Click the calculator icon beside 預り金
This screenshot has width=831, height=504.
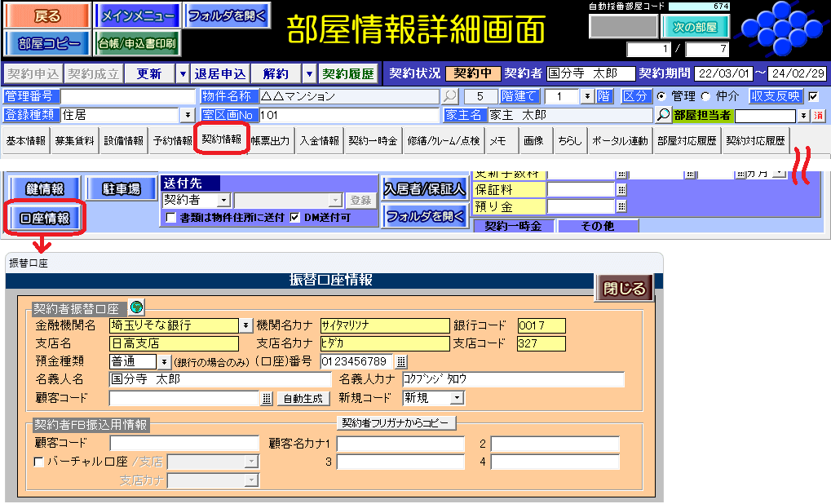(x=621, y=207)
